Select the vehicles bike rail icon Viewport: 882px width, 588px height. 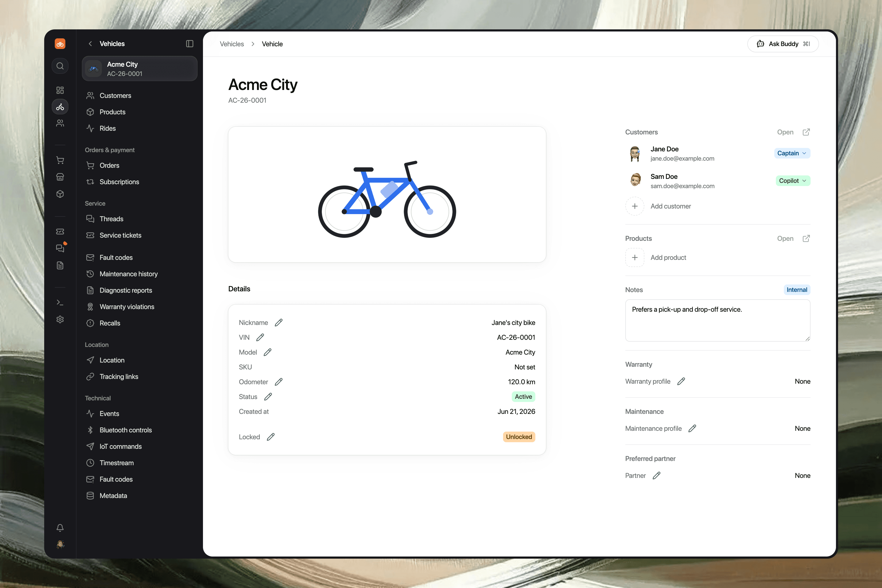pos(60,107)
